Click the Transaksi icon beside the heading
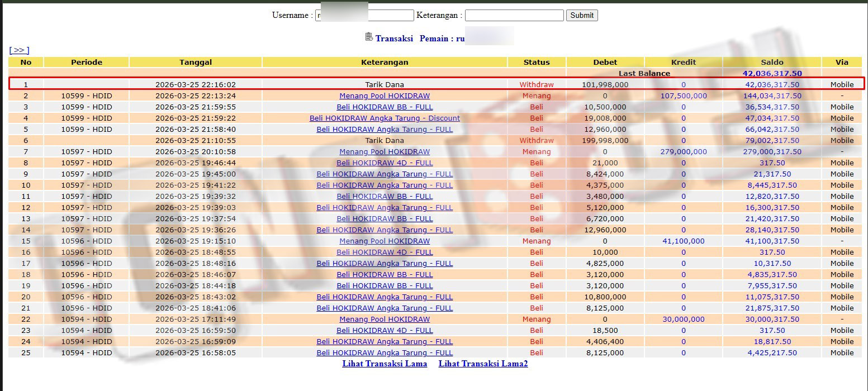868x391 pixels. (369, 37)
